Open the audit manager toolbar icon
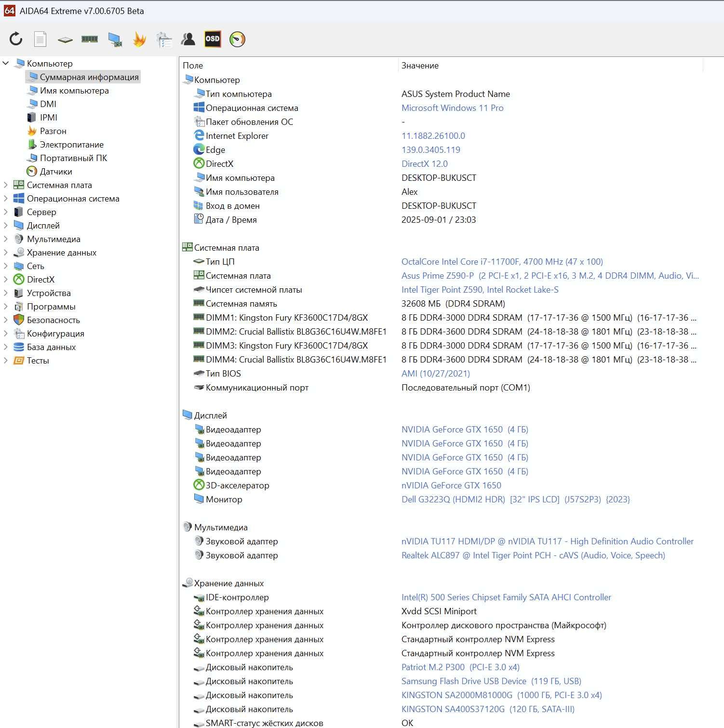 click(x=164, y=40)
